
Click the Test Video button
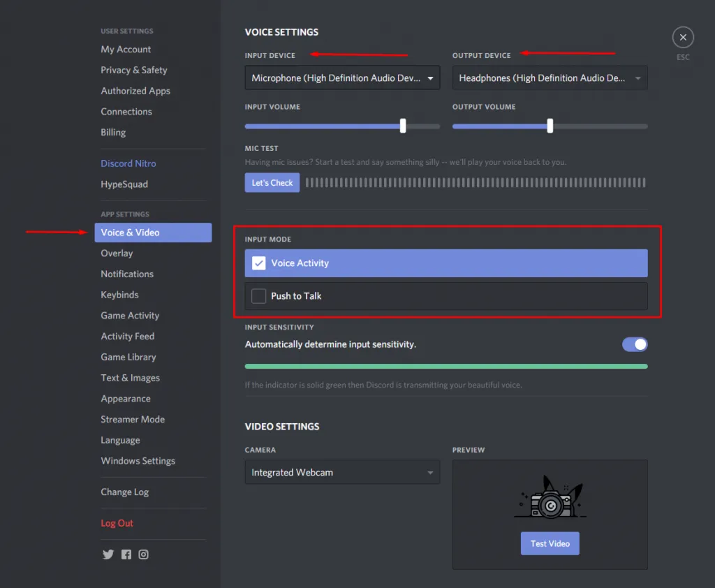pyautogui.click(x=550, y=543)
